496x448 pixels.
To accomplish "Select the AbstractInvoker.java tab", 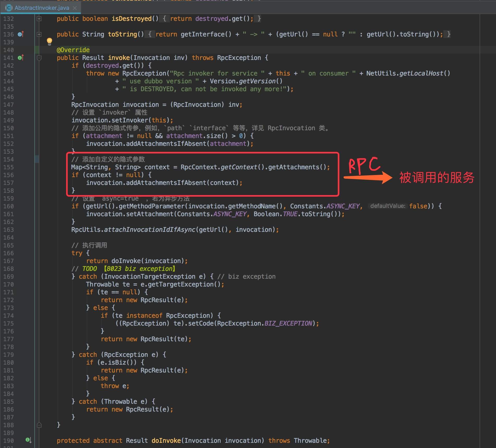I will [42, 8].
